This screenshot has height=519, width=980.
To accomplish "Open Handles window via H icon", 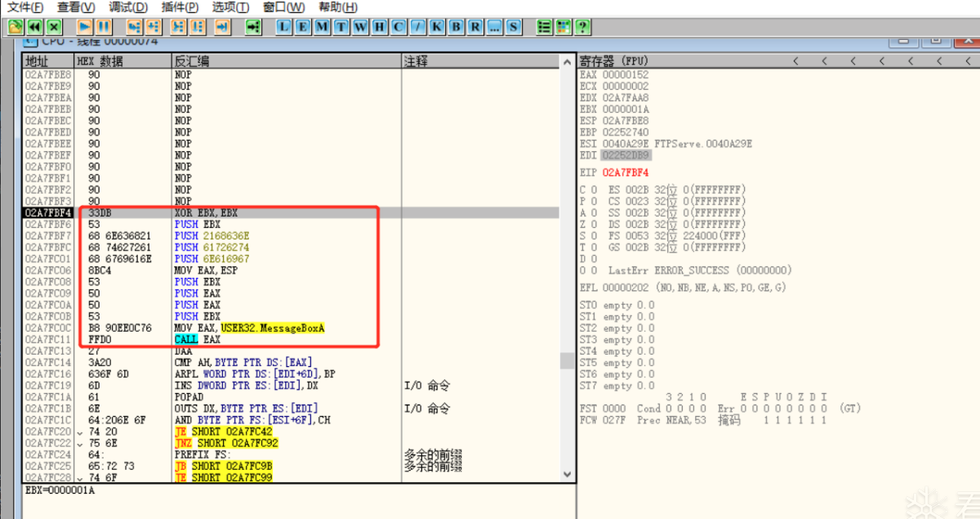I will pyautogui.click(x=379, y=26).
